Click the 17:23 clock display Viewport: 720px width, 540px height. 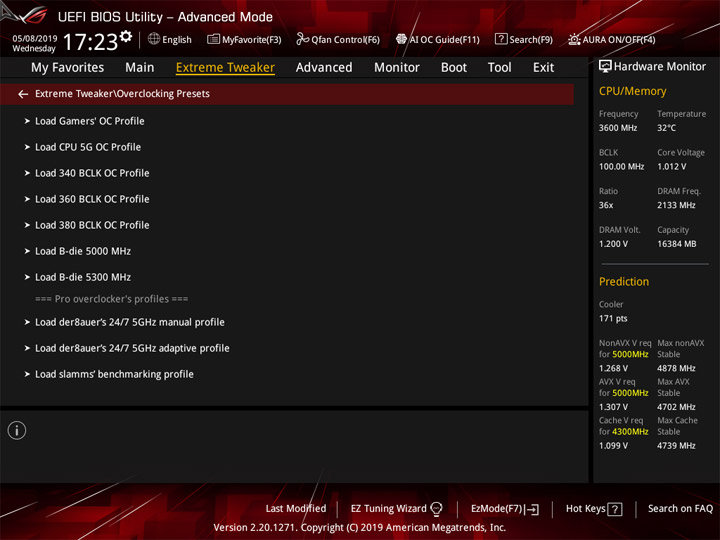pos(90,42)
